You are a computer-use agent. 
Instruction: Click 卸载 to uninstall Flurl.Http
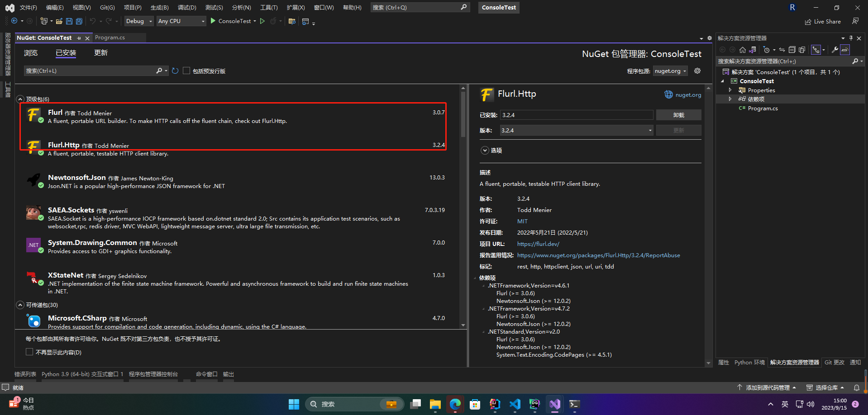pyautogui.click(x=678, y=115)
